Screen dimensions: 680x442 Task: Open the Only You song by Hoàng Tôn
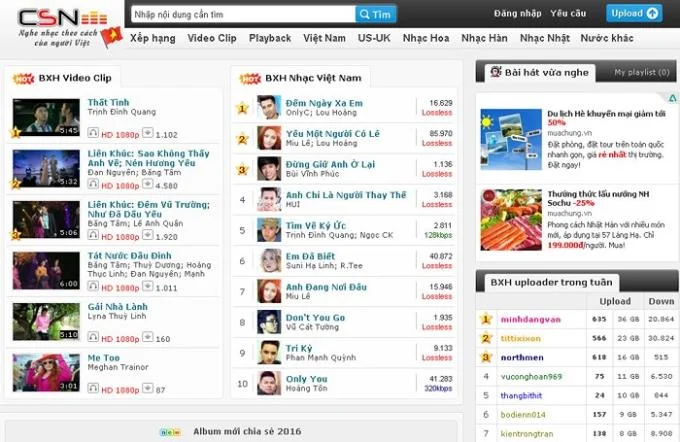tap(306, 379)
